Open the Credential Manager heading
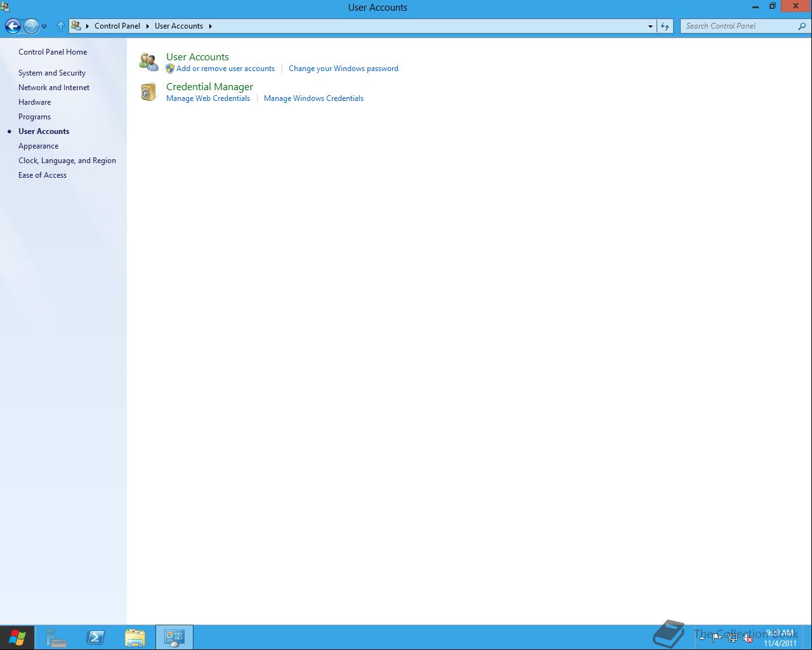Image resolution: width=812 pixels, height=650 pixels. tap(209, 87)
